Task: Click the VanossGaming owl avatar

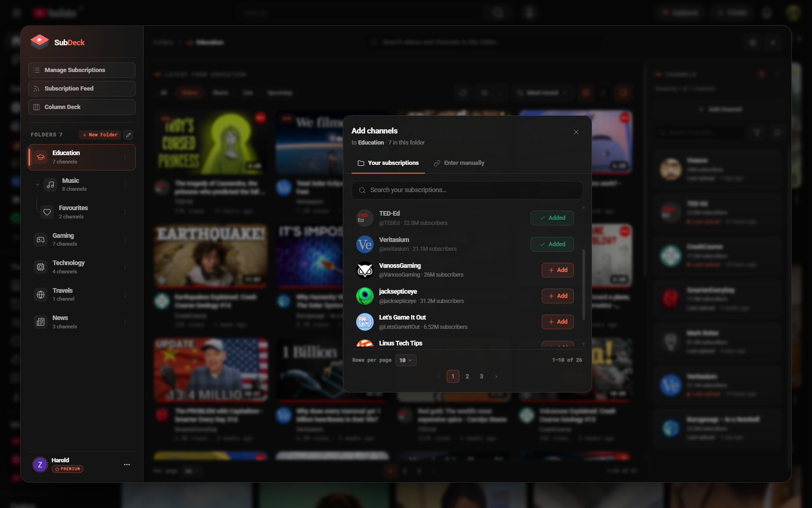Action: 365,270
